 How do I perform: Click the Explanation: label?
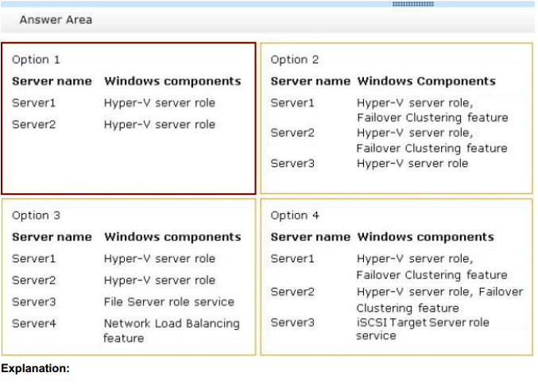point(35,368)
